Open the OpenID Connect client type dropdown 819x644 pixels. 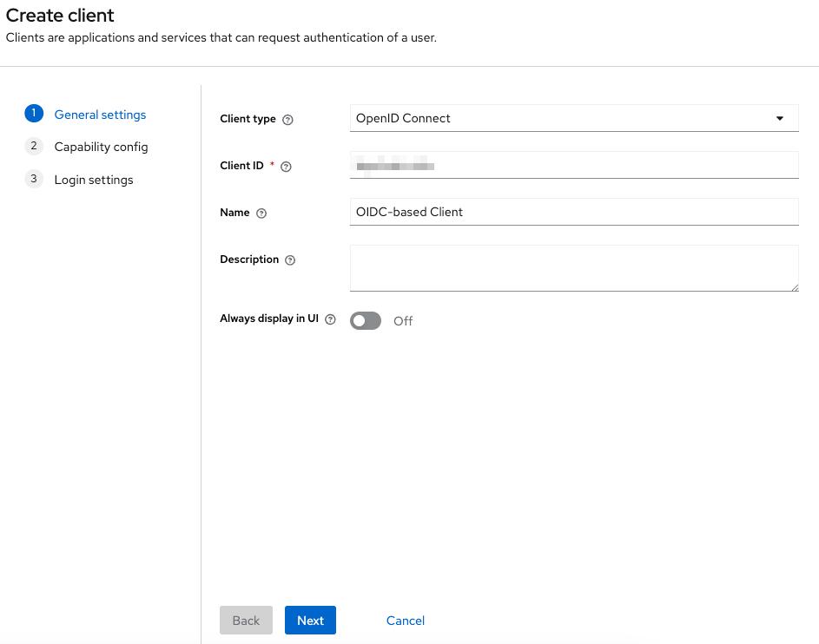[565, 118]
